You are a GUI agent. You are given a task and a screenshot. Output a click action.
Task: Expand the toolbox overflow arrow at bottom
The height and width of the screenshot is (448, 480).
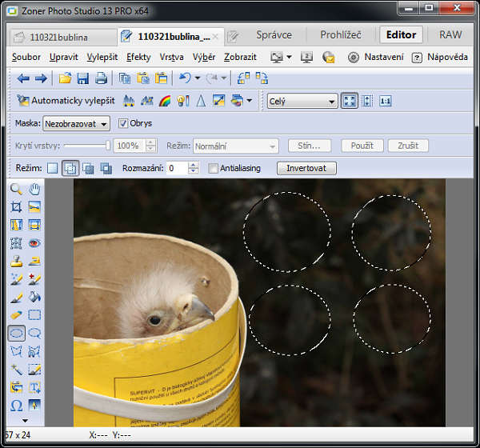pyautogui.click(x=25, y=420)
